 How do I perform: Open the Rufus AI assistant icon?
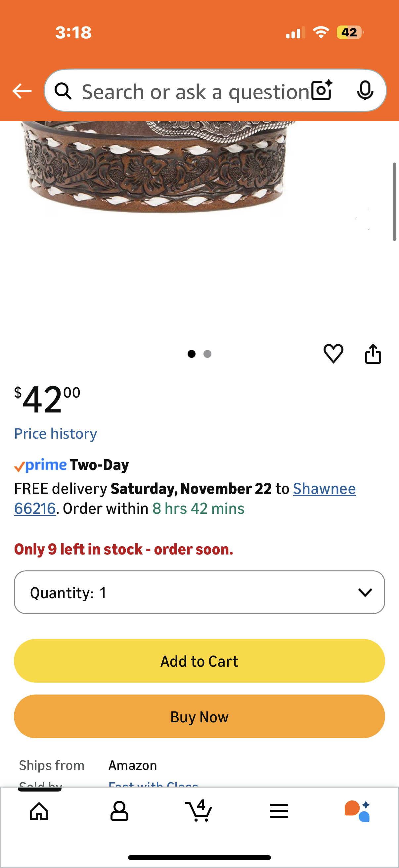click(x=357, y=811)
